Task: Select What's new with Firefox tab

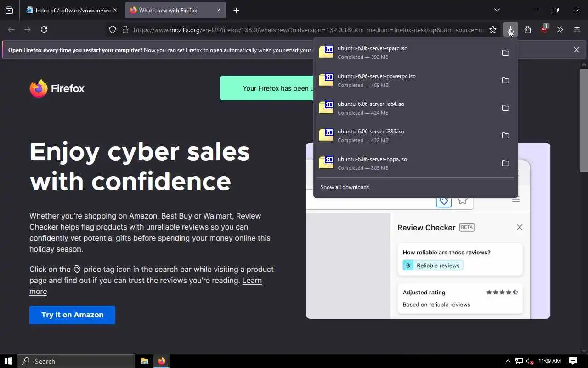Action: coord(175,10)
